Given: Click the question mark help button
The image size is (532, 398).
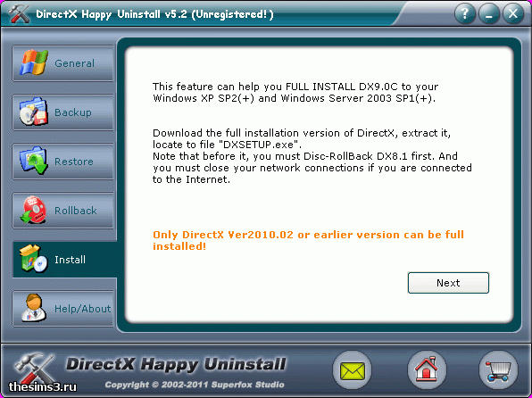Looking at the screenshot, I should (464, 13).
